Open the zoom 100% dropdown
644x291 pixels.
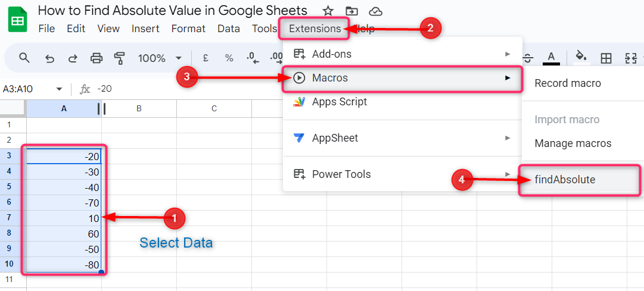click(160, 58)
